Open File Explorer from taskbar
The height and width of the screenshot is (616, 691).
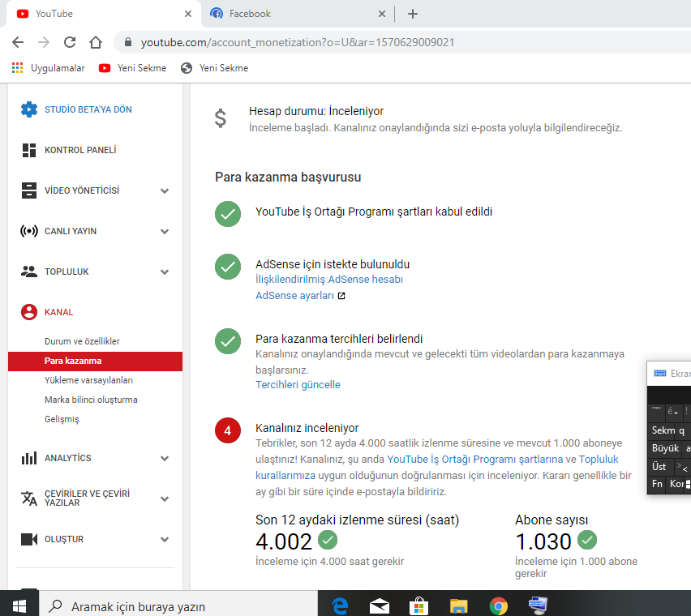(459, 606)
